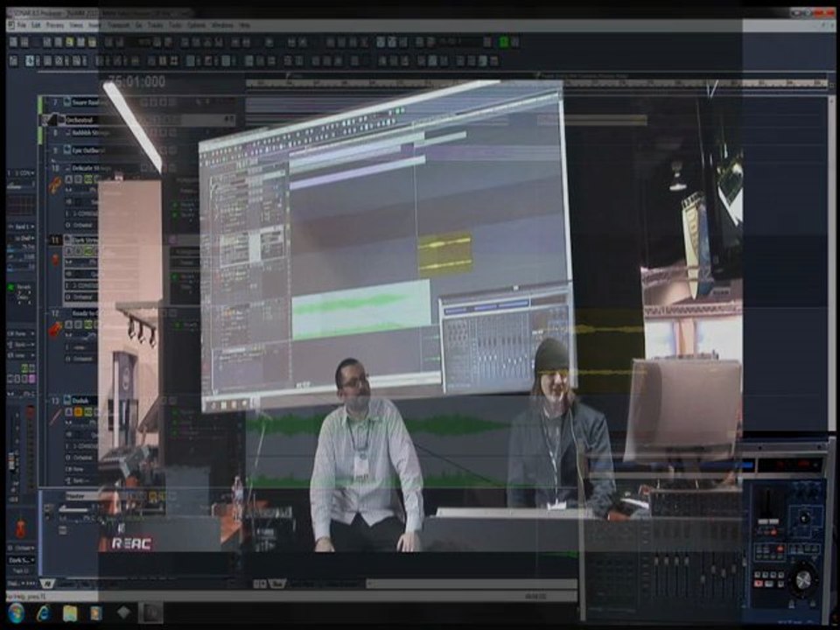This screenshot has height=630, width=840.
Task: Collapse the Orchestral track folder
Action: [x=46, y=120]
